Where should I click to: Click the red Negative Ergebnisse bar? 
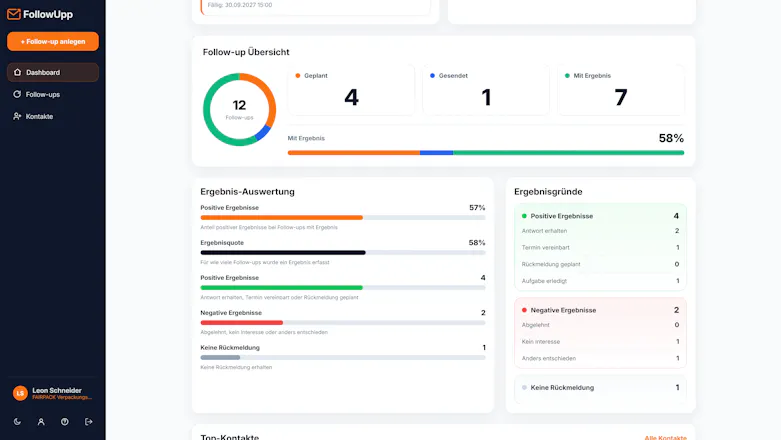point(343,322)
